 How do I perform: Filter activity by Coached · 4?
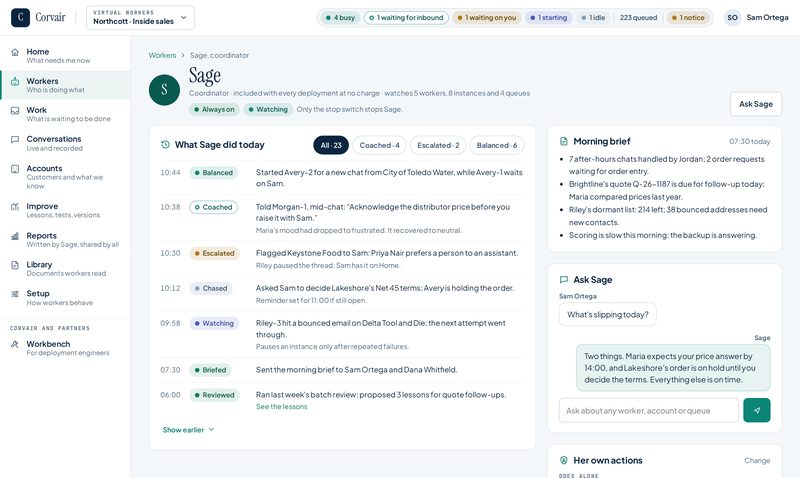[379, 145]
